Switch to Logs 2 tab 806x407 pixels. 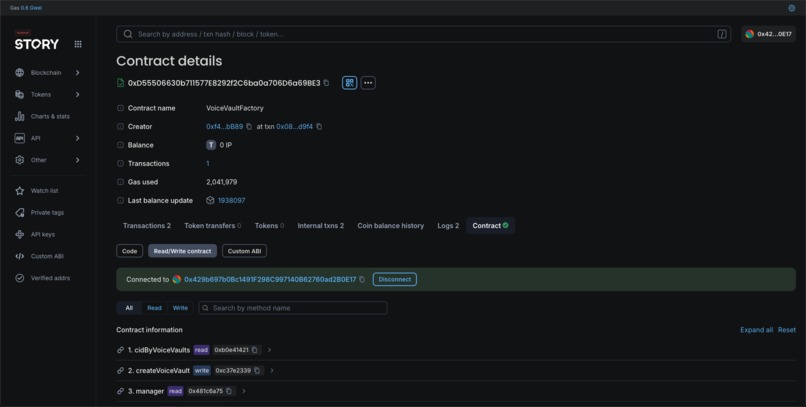pos(448,226)
